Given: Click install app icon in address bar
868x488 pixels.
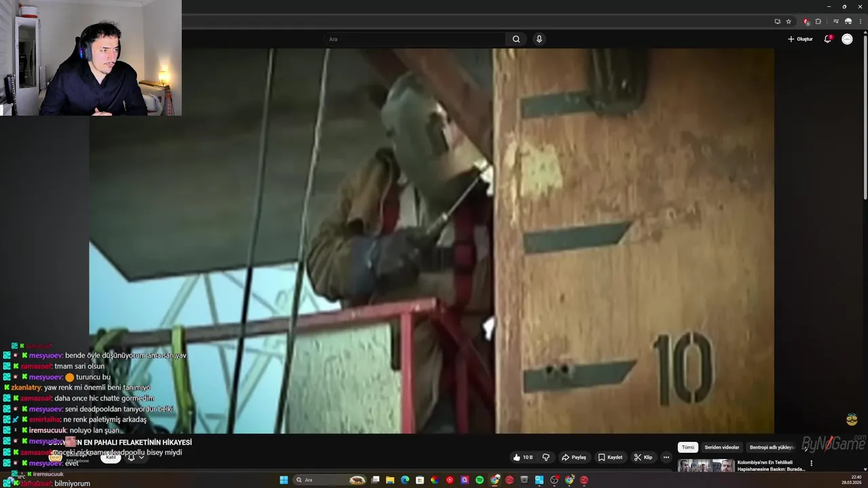Looking at the screenshot, I should (777, 22).
